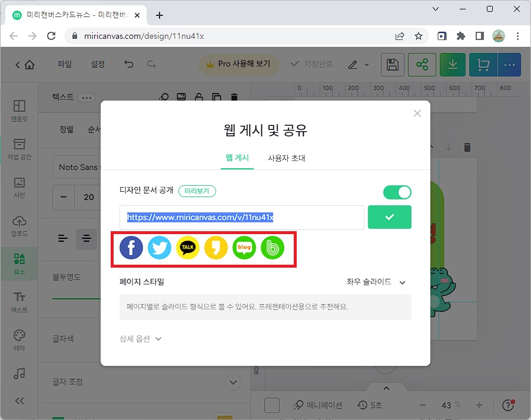Bookmark this page with the star
Screen dimensions: 531x420
pyautogui.click(x=419, y=36)
